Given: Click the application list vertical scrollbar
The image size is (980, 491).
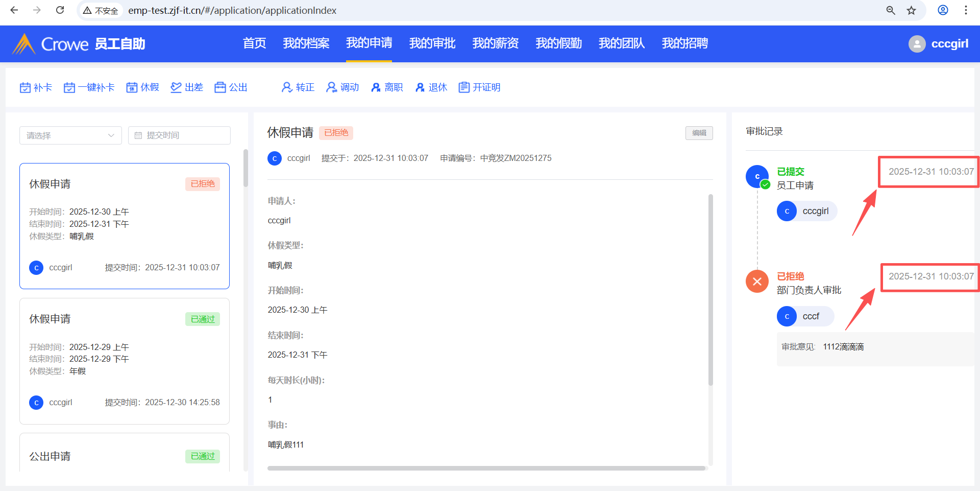Looking at the screenshot, I should [246, 168].
